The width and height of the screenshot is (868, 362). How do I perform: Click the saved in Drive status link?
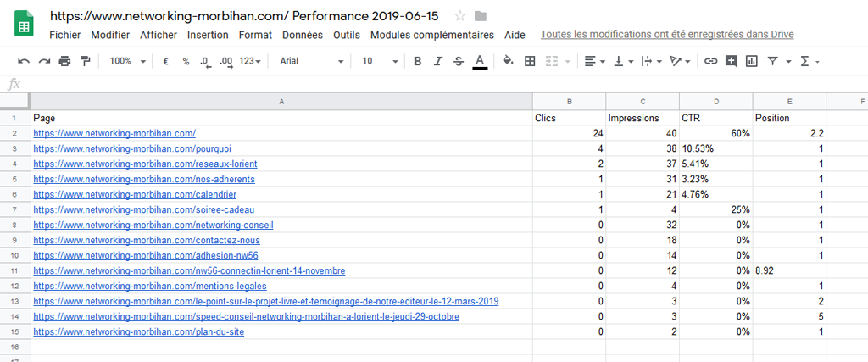click(667, 35)
